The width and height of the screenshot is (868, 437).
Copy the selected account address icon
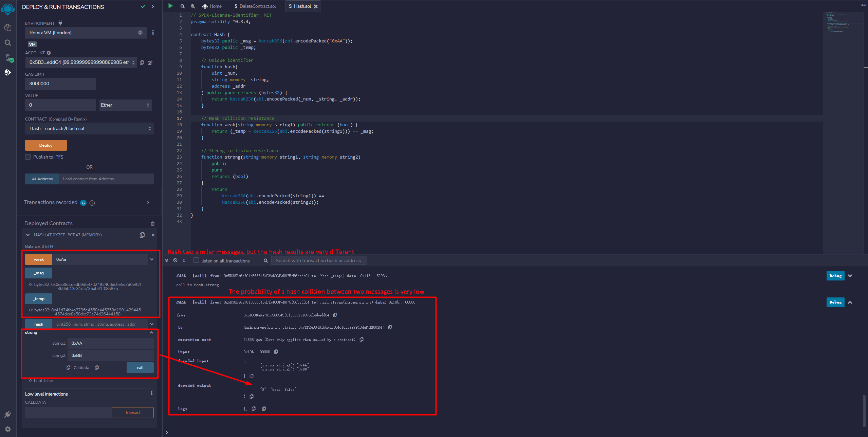tap(142, 62)
